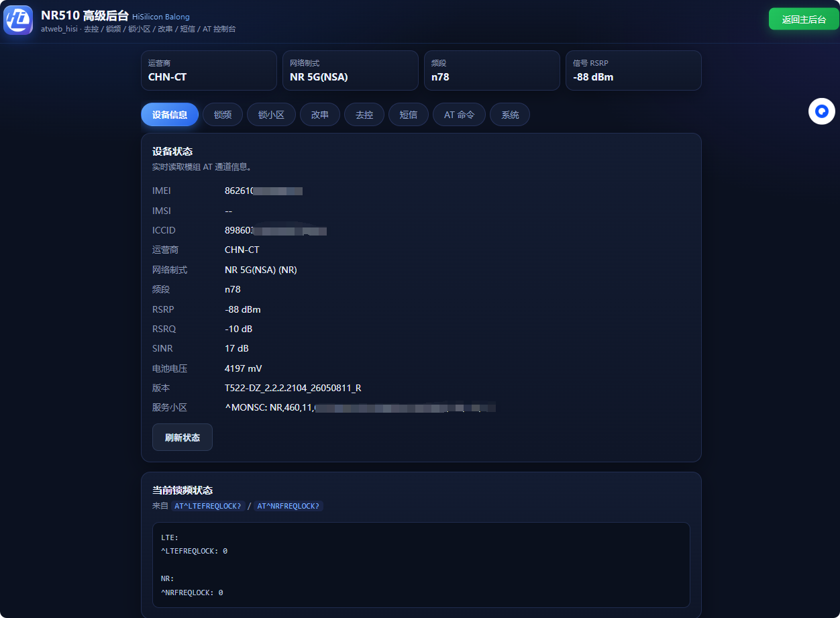Open the 锁小区 tab
Image resolution: width=840 pixels, height=618 pixels.
coord(271,115)
